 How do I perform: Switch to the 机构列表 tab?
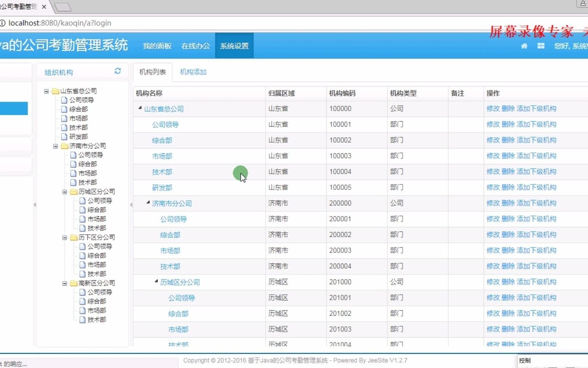click(153, 72)
